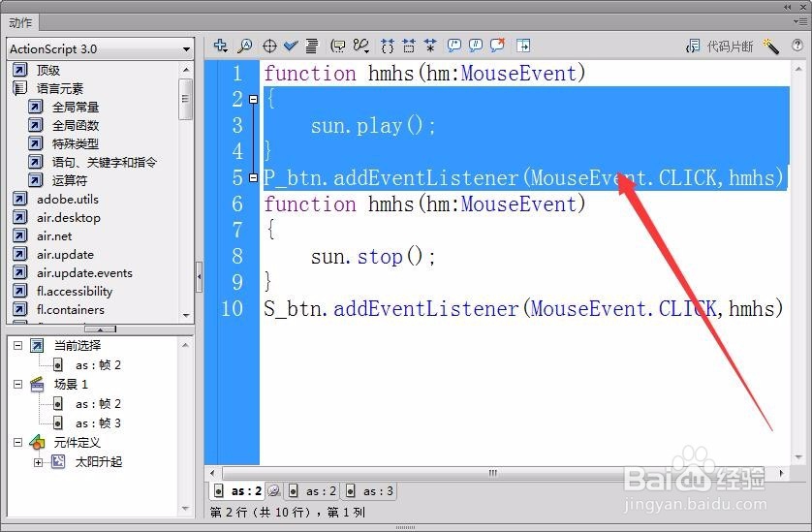This screenshot has height=532, width=812.
Task: Click the toolbox splitter up arrow
Action: (100, 329)
